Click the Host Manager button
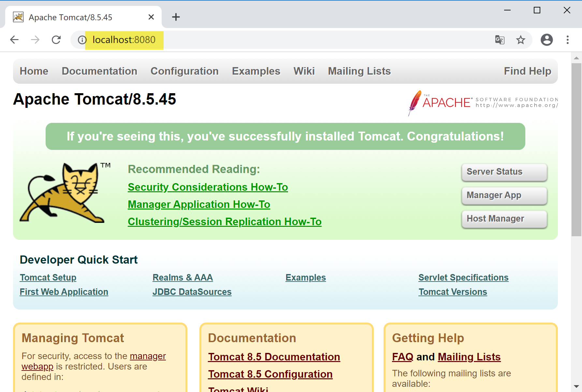Viewport: 582px width, 392px height. [504, 219]
